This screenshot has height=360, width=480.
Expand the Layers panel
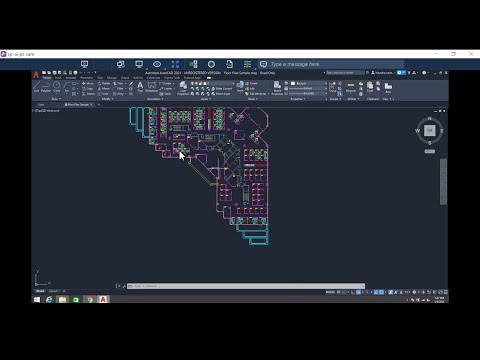[x=206, y=99]
